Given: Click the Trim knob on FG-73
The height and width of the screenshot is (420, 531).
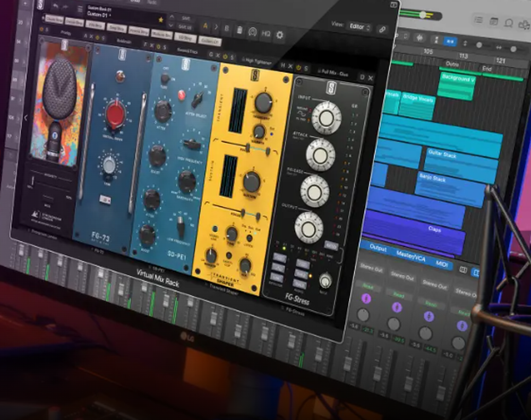Looking at the screenshot, I should (109, 165).
